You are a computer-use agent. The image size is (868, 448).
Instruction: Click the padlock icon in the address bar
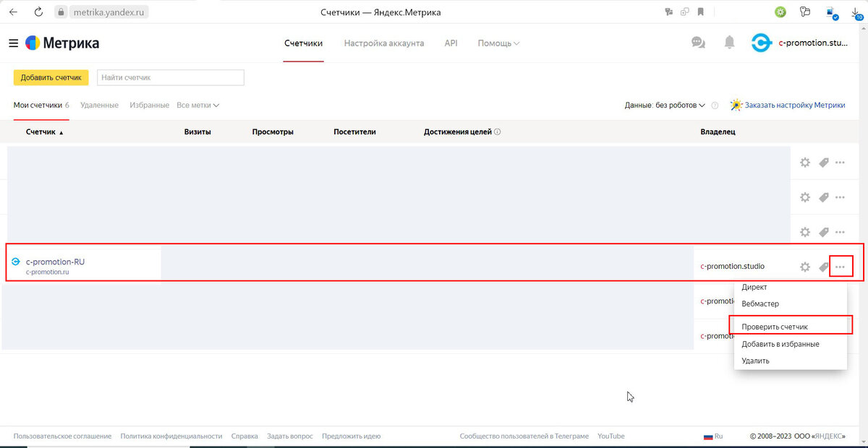(x=61, y=12)
